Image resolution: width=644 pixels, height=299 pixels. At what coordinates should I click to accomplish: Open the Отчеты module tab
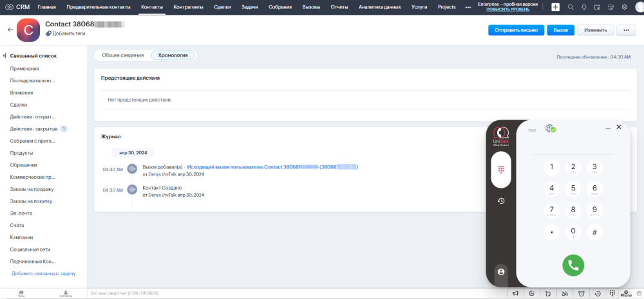tap(339, 7)
